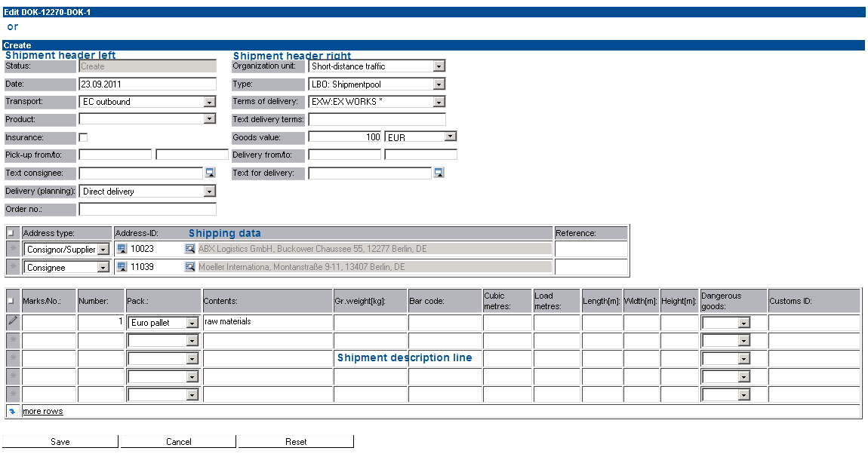Image resolution: width=868 pixels, height=457 pixels.
Task: Click the more rows arrow icon
Action: (x=13, y=411)
